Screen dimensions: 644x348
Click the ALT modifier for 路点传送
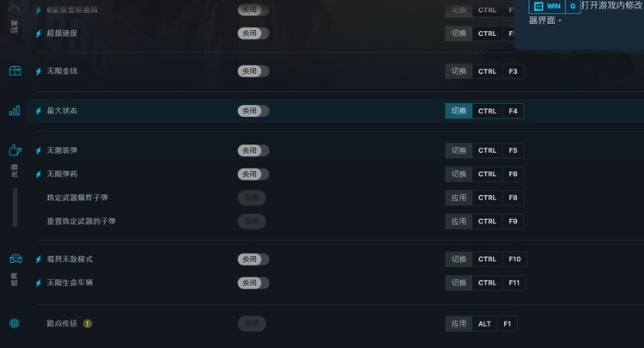(x=484, y=324)
